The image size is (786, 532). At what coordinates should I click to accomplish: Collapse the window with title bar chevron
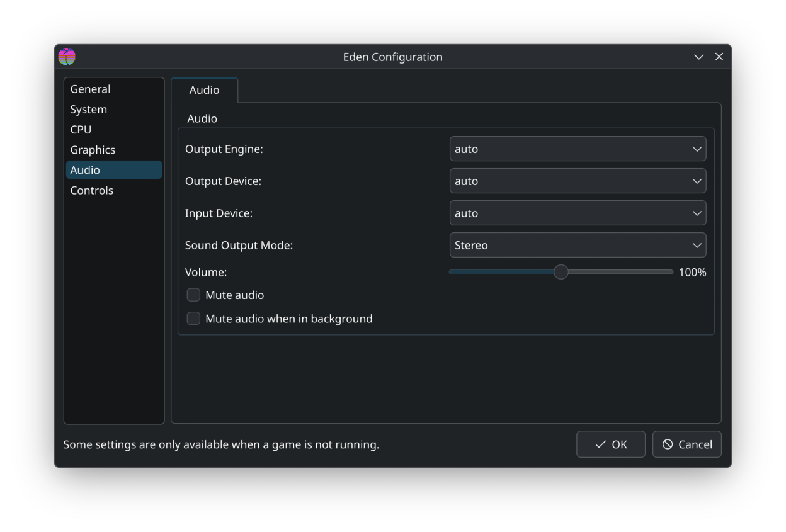pyautogui.click(x=698, y=57)
